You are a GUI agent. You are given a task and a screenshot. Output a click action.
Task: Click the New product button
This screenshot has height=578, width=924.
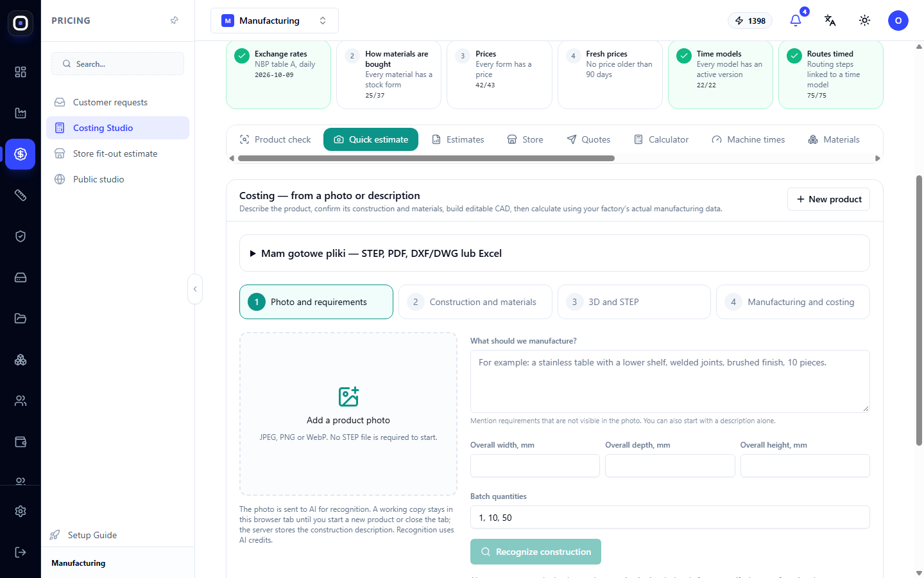click(828, 199)
